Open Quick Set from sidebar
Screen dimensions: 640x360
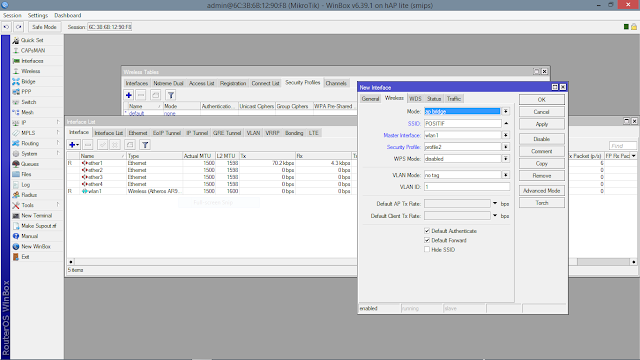pos(32,40)
